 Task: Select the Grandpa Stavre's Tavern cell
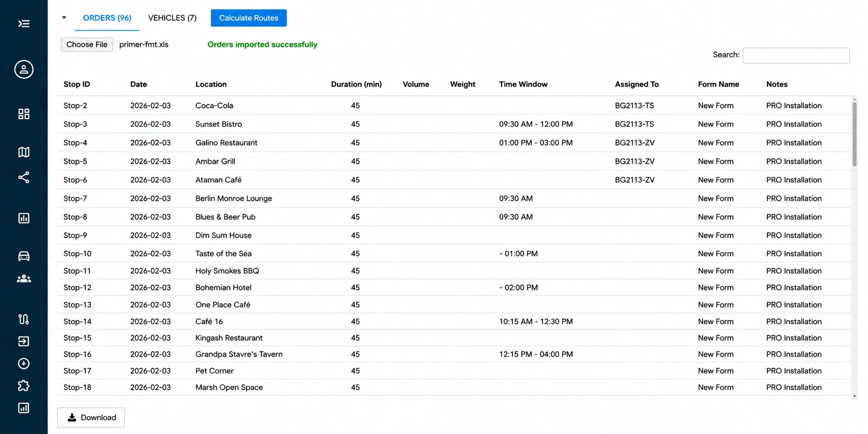pyautogui.click(x=239, y=354)
